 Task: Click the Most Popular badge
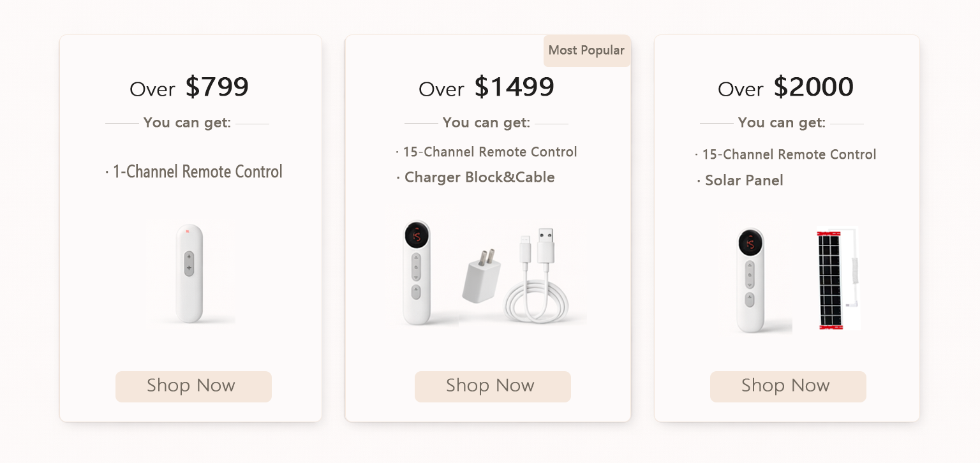coord(586,50)
